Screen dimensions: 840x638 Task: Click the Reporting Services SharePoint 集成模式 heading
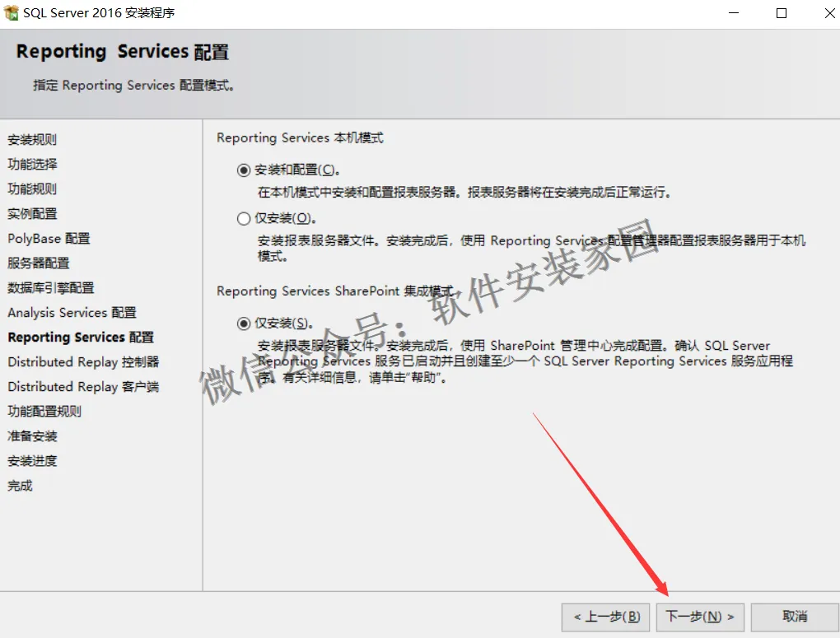(336, 291)
